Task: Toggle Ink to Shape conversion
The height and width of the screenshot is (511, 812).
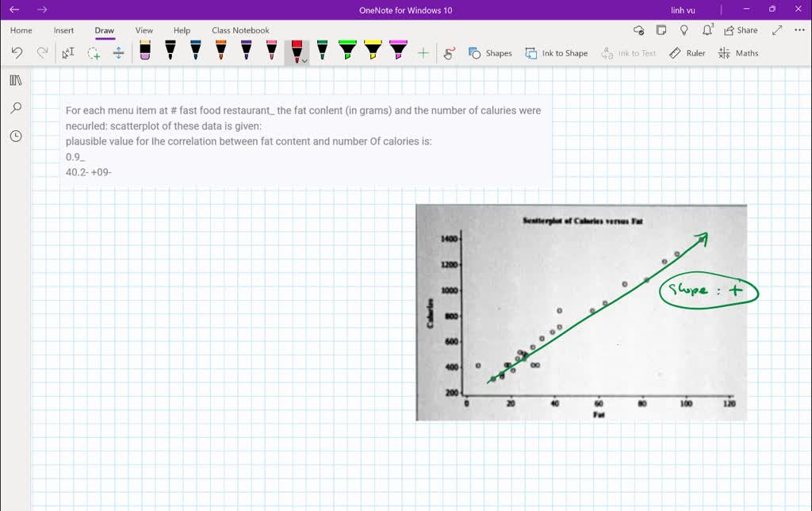Action: click(556, 53)
